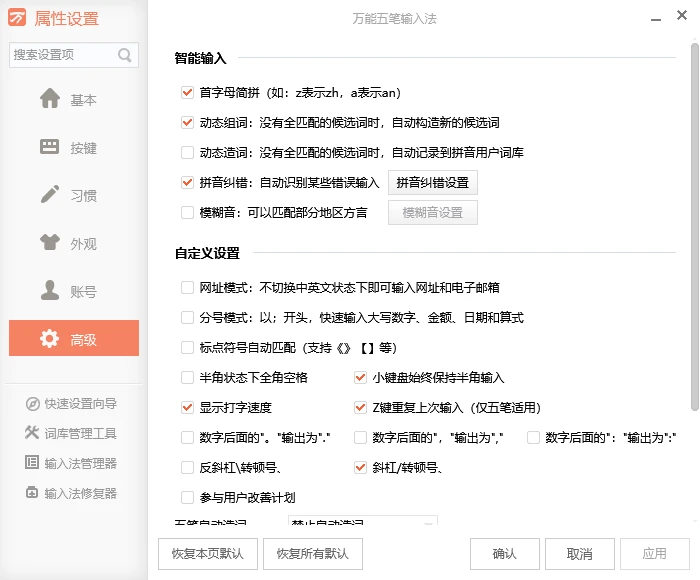The height and width of the screenshot is (580, 700).
Task: Disable 首字母简拼 checkbox
Action: pos(187,93)
